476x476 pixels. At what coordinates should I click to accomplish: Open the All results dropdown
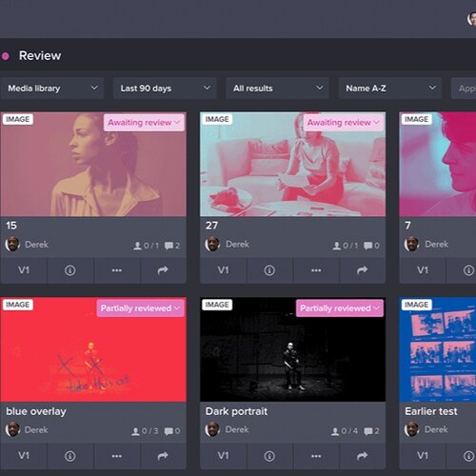(277, 89)
